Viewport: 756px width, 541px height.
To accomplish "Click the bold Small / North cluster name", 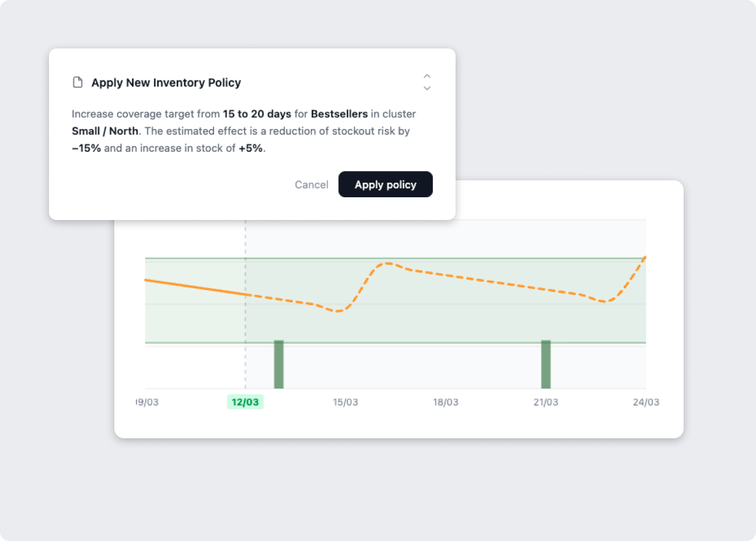I will pos(105,131).
